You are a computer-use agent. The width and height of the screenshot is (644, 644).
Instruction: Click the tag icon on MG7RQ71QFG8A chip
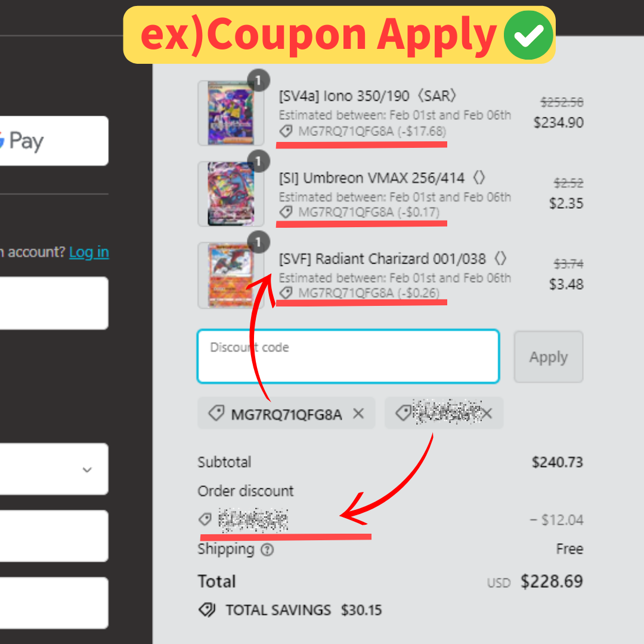[216, 413]
